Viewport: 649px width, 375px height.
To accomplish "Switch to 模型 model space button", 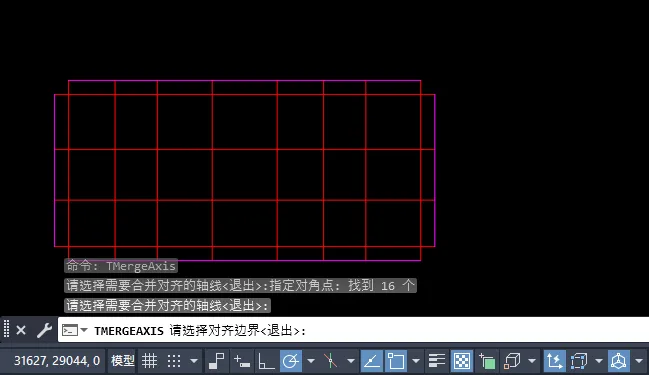I will coord(123,361).
